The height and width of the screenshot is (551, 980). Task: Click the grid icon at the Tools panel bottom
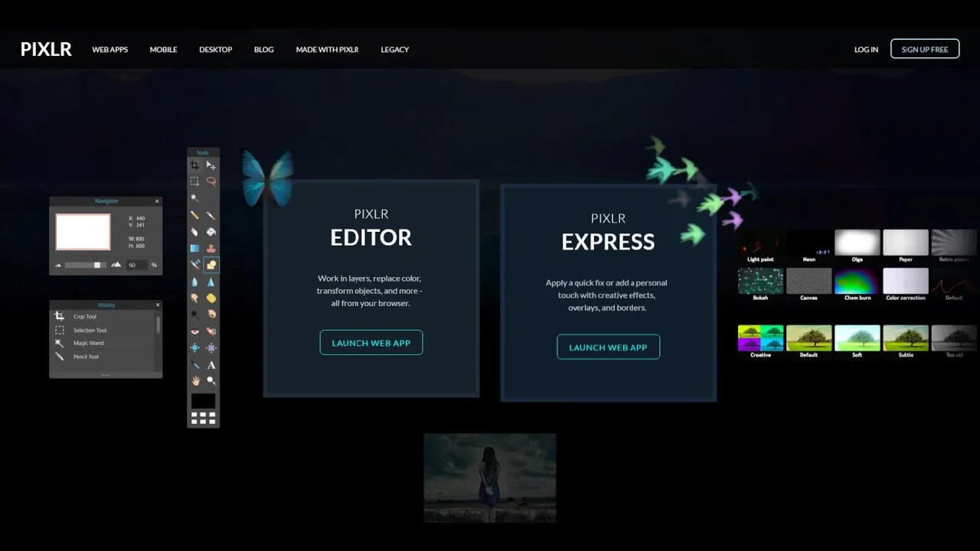(203, 418)
